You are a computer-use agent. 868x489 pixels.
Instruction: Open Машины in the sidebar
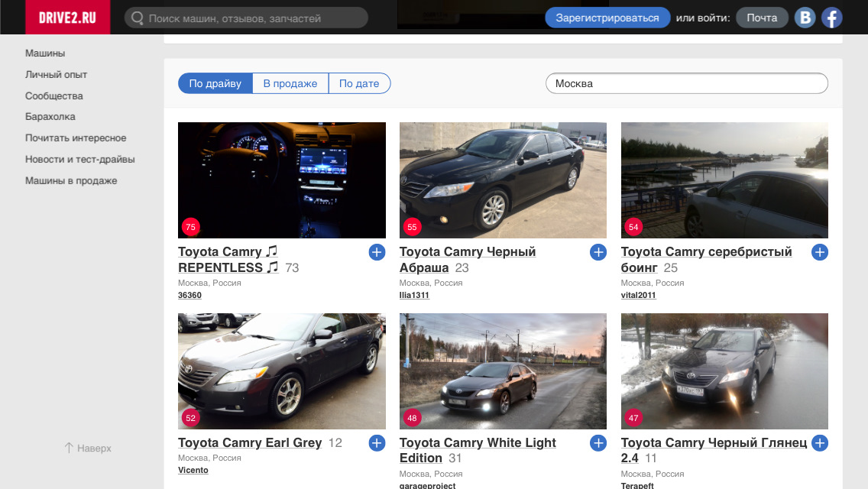click(45, 53)
